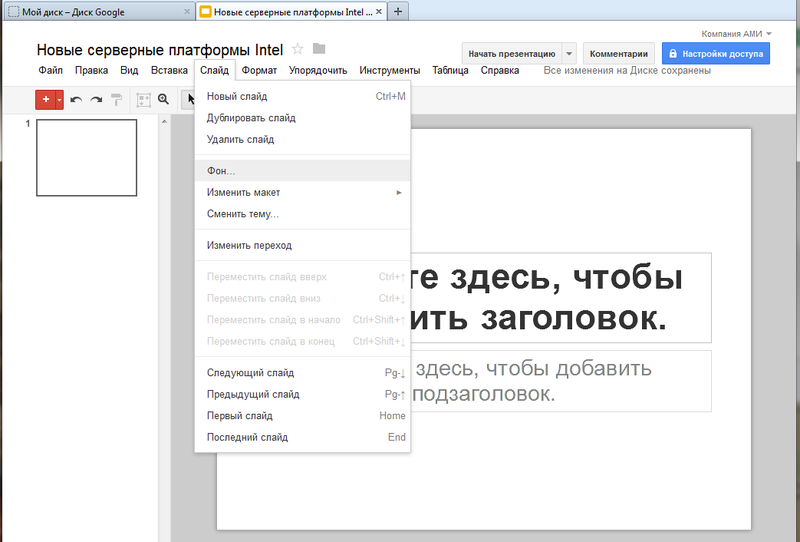
Task: Choose Последний слайд menu entry
Action: 303,437
